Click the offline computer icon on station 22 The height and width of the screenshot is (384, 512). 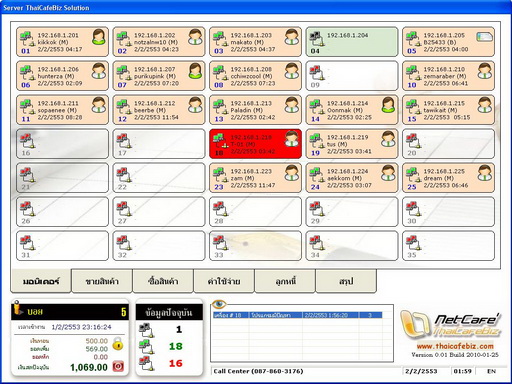124,175
